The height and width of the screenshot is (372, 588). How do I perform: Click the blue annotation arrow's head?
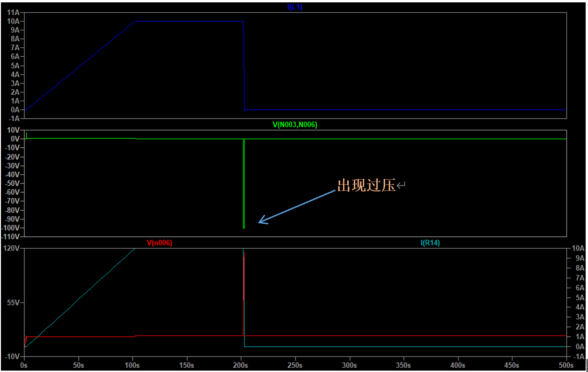pos(261,221)
